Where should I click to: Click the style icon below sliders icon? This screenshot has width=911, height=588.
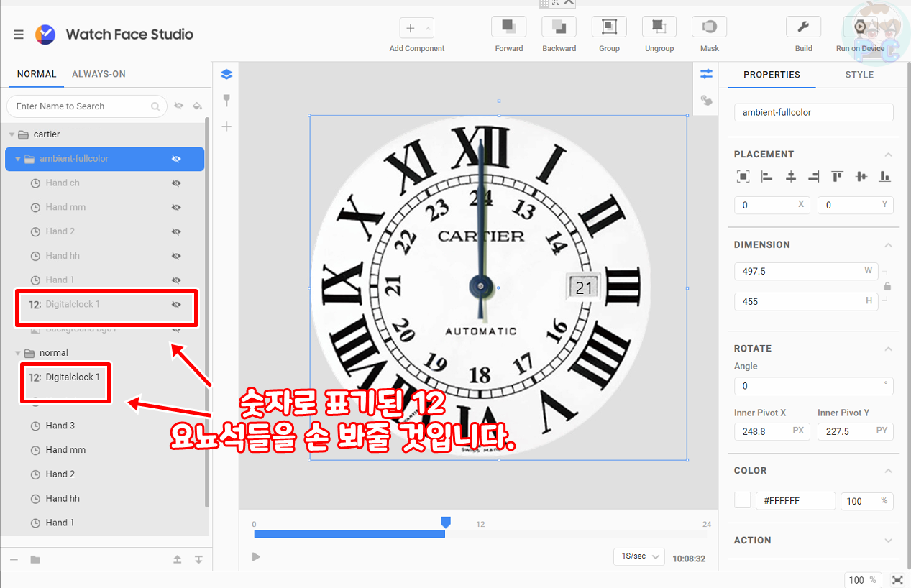click(x=706, y=101)
